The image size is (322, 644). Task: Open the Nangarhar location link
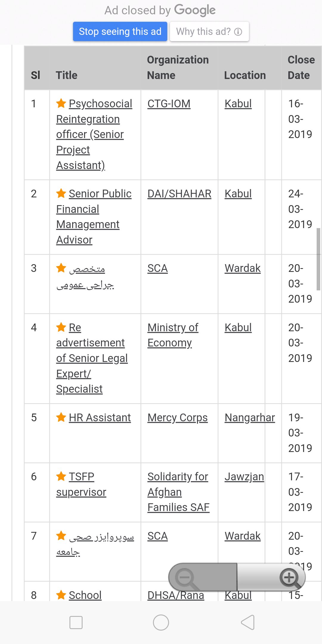pyautogui.click(x=250, y=417)
